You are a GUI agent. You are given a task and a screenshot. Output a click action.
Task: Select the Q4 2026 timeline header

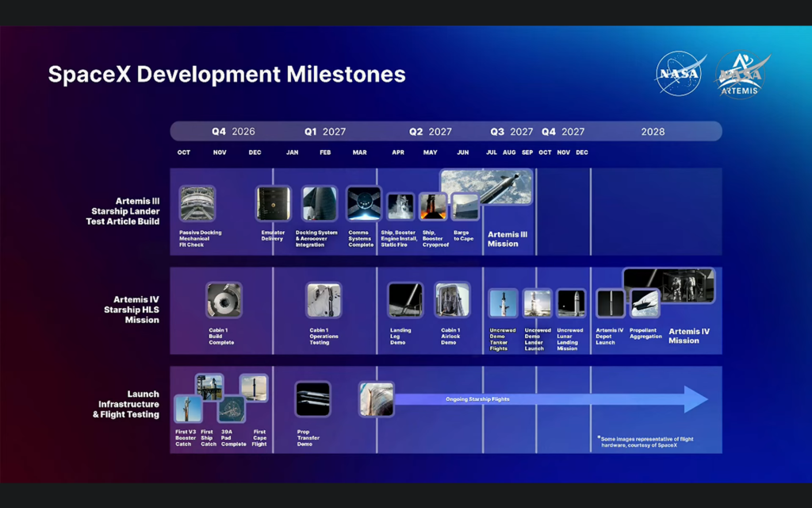[x=233, y=132]
